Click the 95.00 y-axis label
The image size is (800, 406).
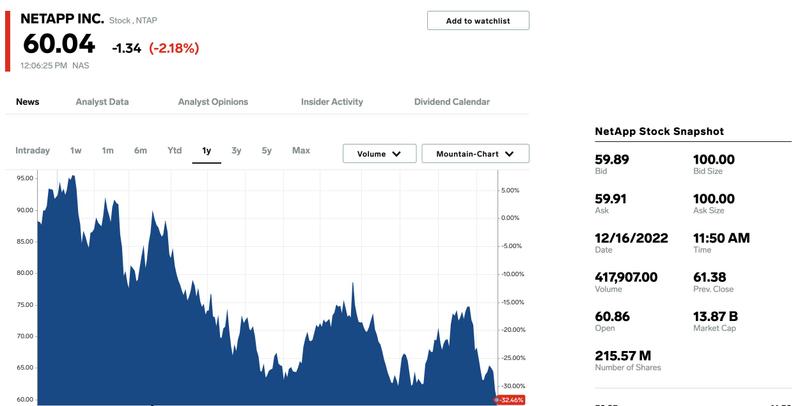[25, 178]
